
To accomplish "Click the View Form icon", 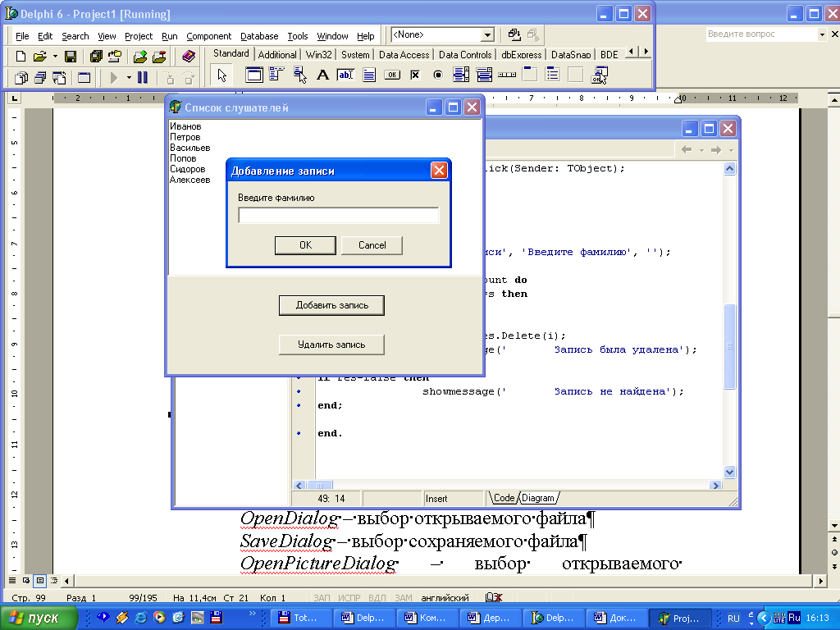I will [40, 78].
